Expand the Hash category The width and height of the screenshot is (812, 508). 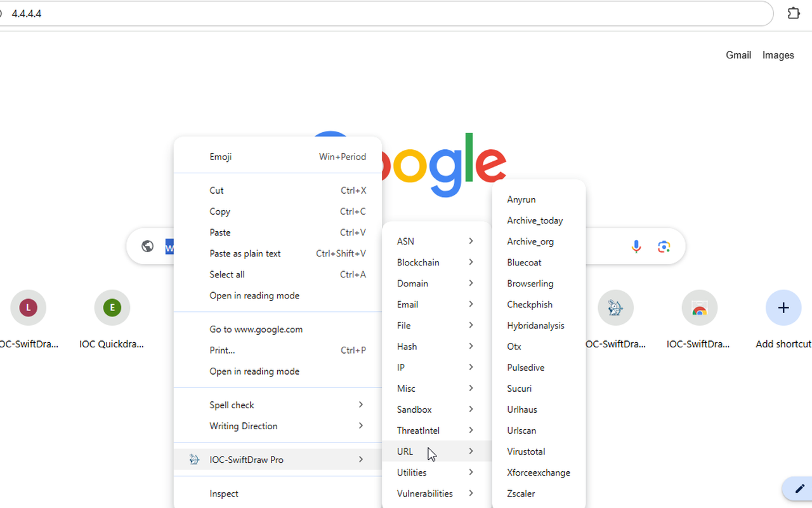point(436,346)
